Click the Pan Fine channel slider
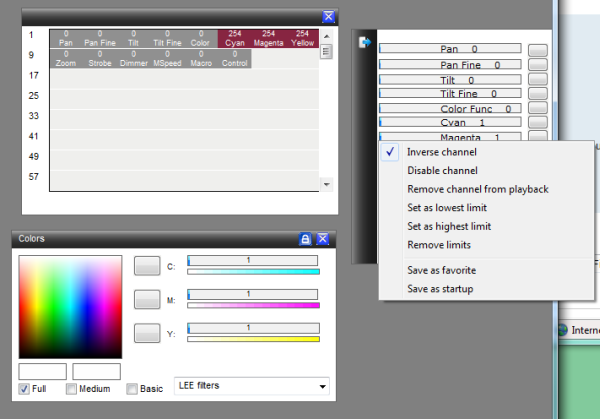This screenshot has width=600, height=419. (450, 64)
